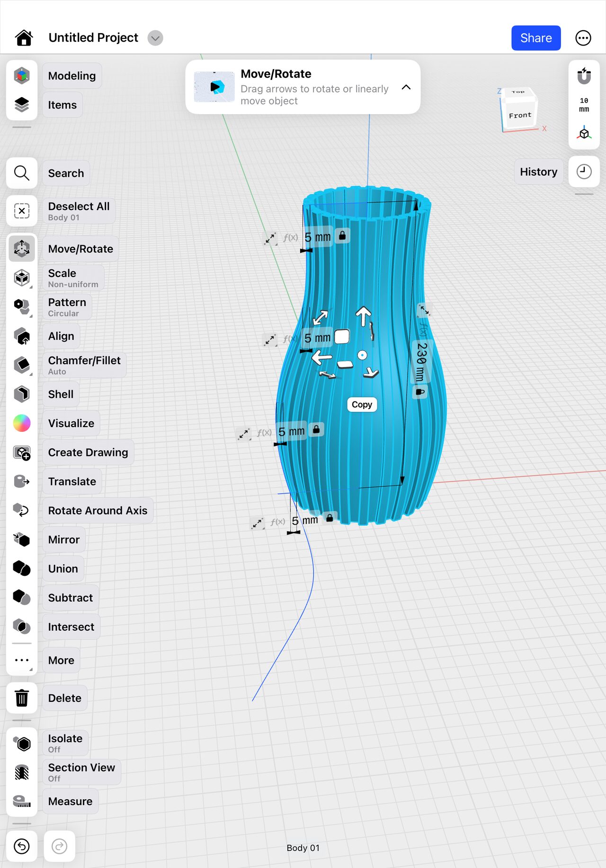The image size is (606, 868).
Task: Click the Union boolean icon
Action: click(22, 569)
